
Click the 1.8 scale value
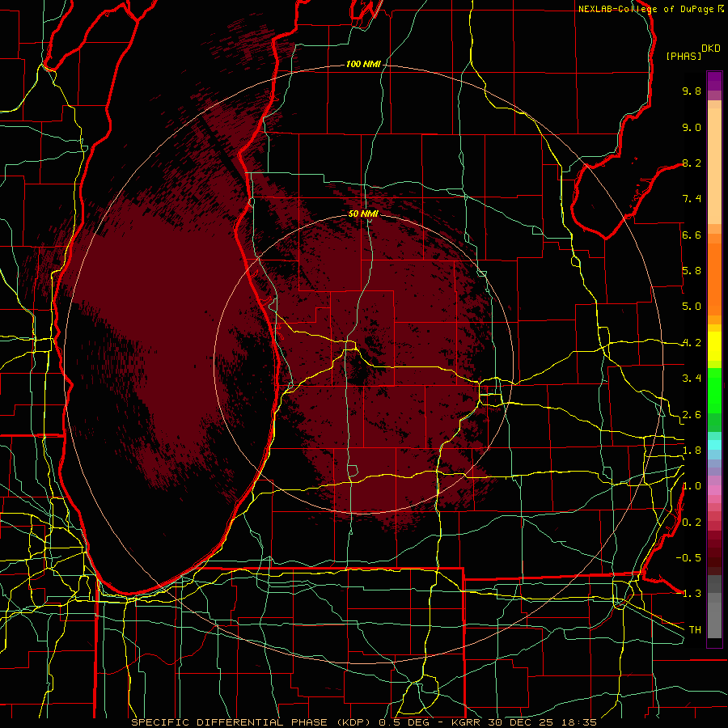[692, 451]
